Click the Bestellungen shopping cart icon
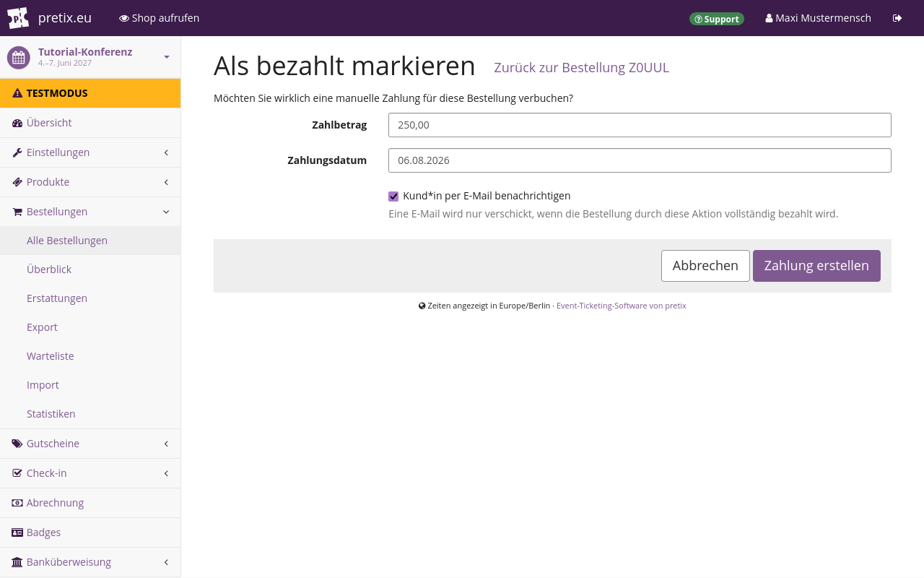924x578 pixels. (x=17, y=212)
